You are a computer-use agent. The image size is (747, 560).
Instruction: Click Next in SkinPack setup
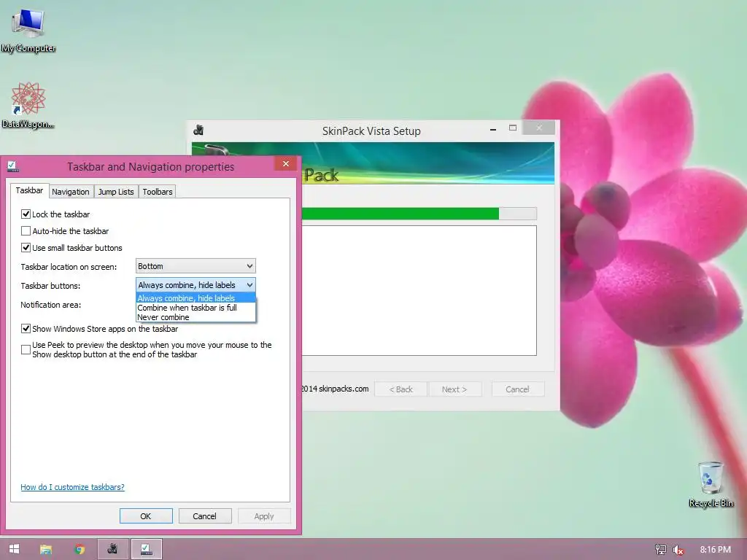[454, 389]
